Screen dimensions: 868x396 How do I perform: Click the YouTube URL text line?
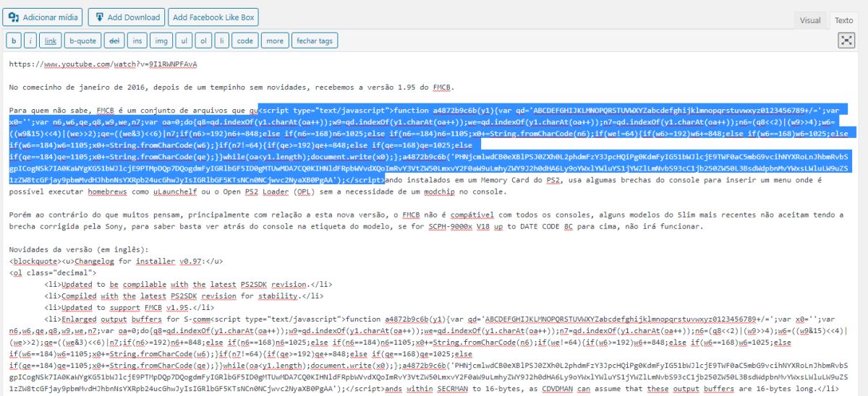103,64
